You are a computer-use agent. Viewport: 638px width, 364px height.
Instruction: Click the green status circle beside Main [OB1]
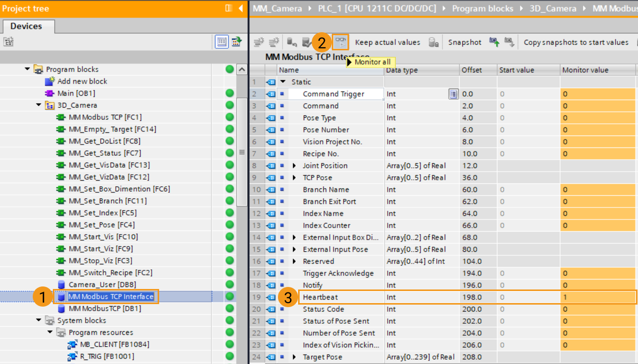tap(230, 93)
